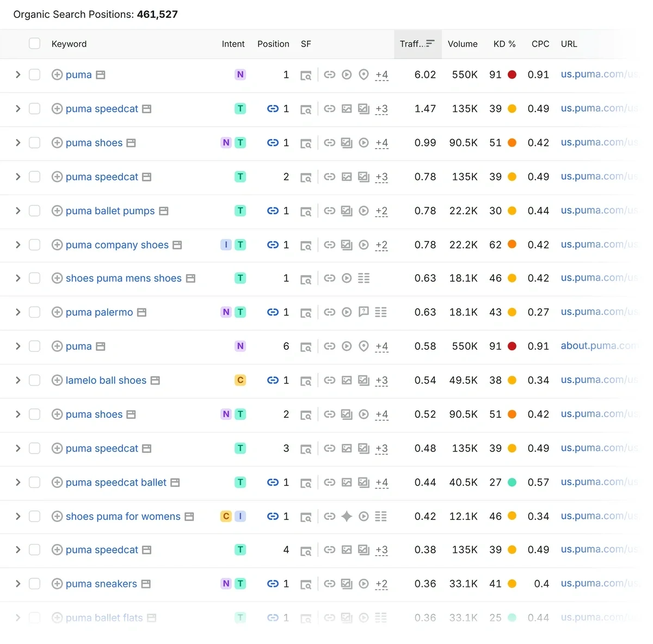This screenshot has height=644, width=653.
Task: Click the image feature icon in lamelo ball shoes row
Action: tap(347, 380)
